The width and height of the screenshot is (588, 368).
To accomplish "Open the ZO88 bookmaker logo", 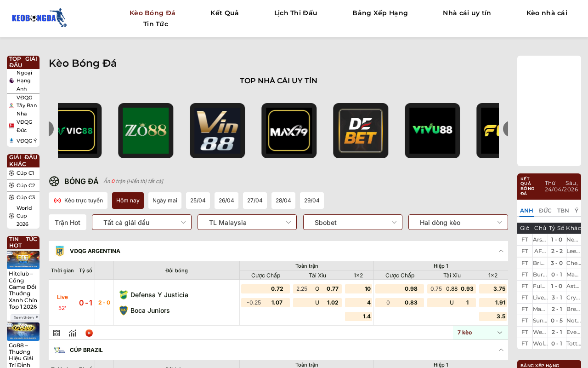I will pos(146,131).
